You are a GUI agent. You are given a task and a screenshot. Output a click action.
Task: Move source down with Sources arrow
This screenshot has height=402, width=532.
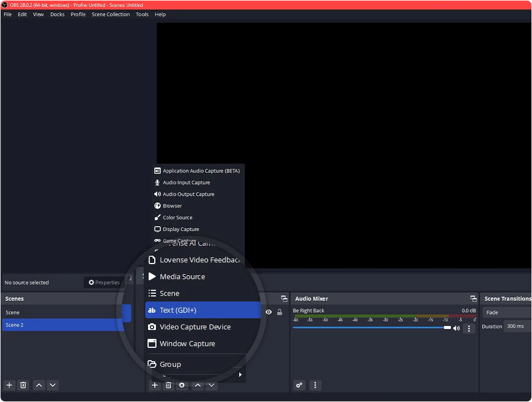point(211,385)
